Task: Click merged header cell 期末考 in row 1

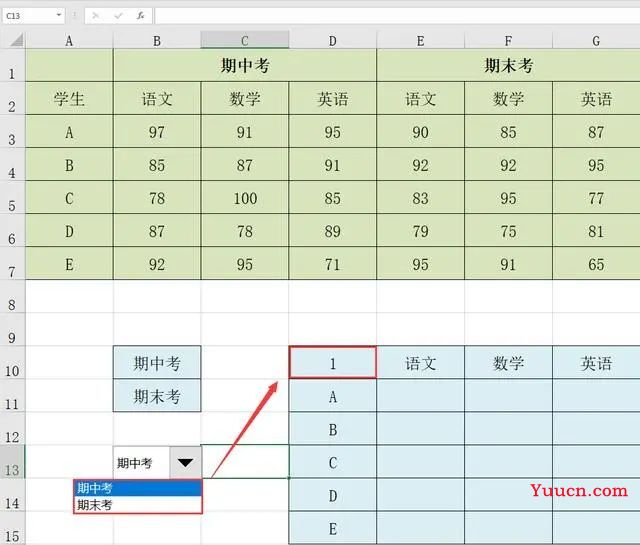Action: (x=508, y=65)
